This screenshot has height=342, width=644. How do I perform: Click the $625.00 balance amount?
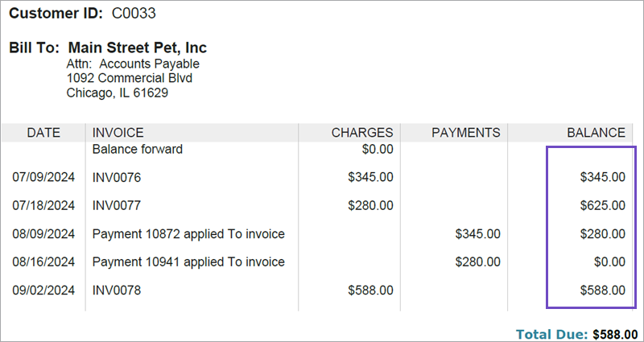point(602,205)
